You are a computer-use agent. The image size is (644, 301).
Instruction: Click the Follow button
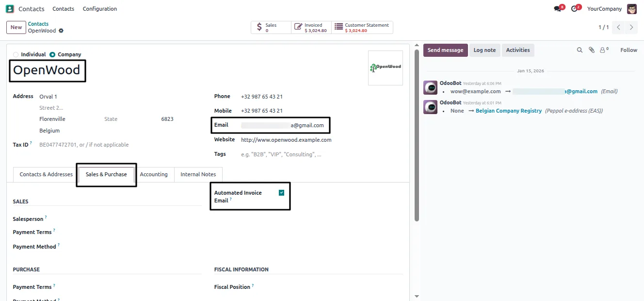pos(628,50)
